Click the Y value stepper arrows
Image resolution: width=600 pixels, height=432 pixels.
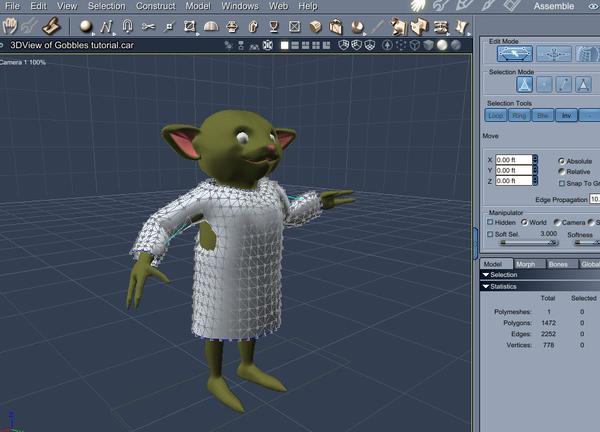[535, 170]
